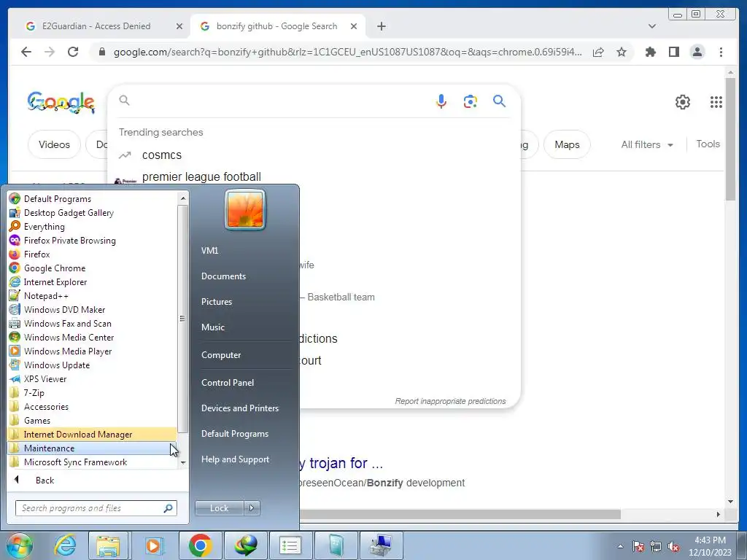Click the Action Center flag in tray
747x560 pixels.
click(x=638, y=547)
